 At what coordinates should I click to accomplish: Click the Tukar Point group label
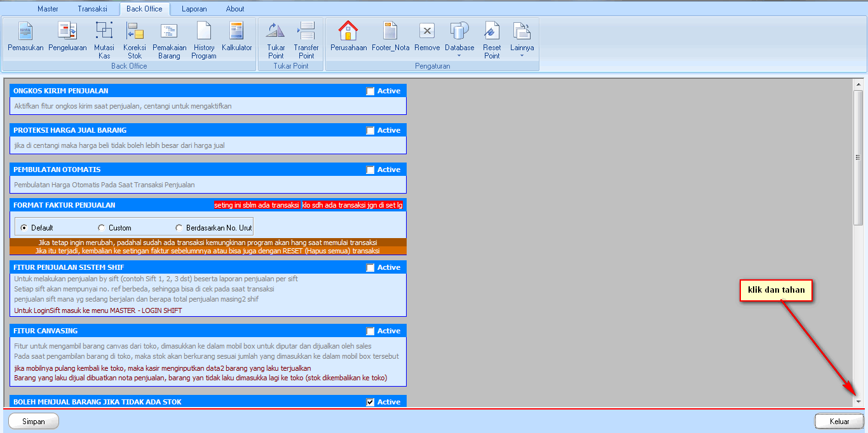[291, 66]
